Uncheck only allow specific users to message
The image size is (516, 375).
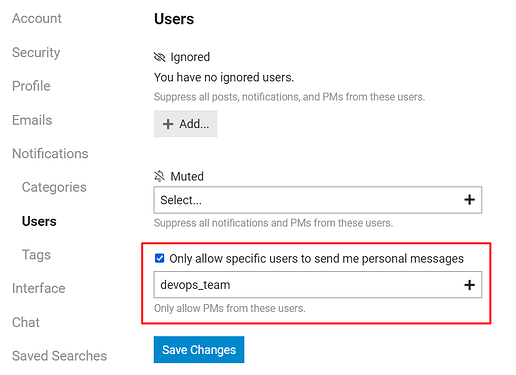coord(159,258)
